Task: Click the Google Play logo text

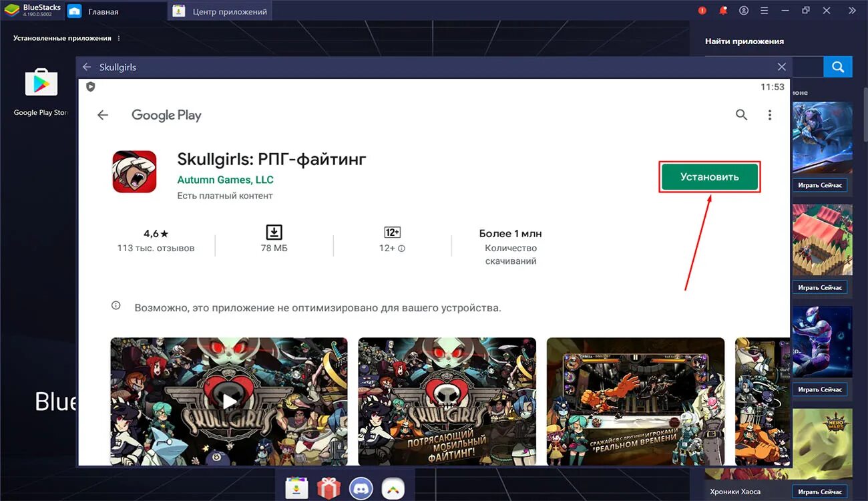Action: (x=166, y=115)
